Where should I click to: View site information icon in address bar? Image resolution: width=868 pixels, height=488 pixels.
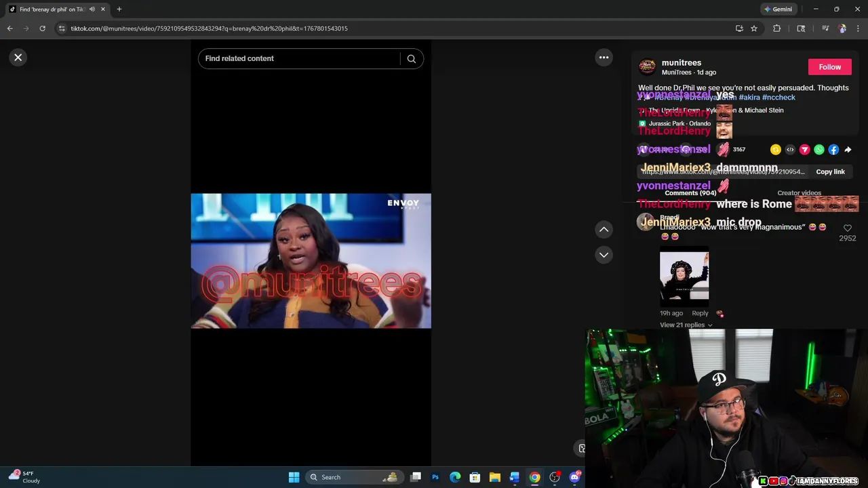click(x=62, y=28)
